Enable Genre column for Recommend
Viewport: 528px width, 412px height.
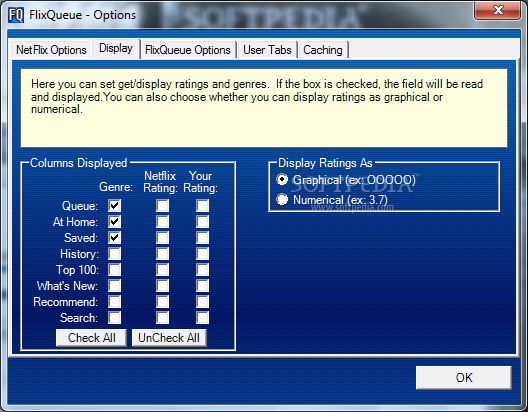(114, 302)
